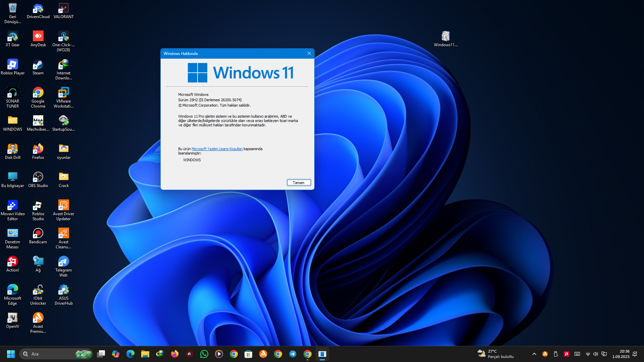Select the Roblox Player desktop shortcut

coord(13,67)
